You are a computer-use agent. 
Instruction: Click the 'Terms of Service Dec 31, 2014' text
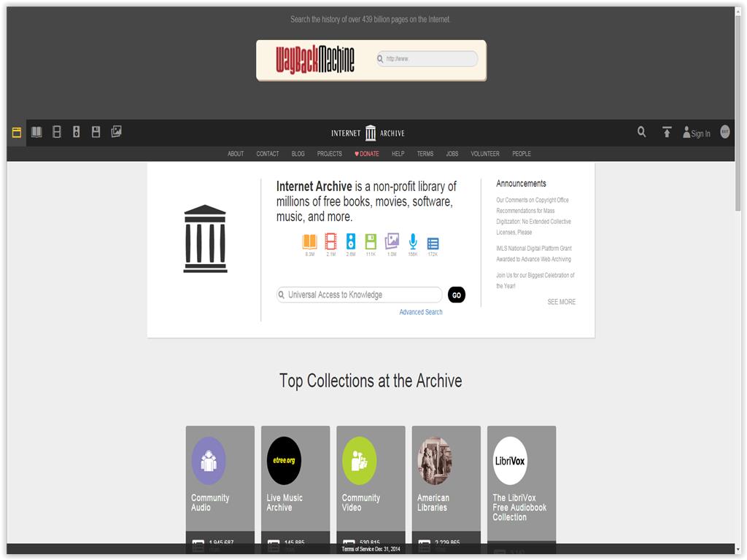pos(371,549)
